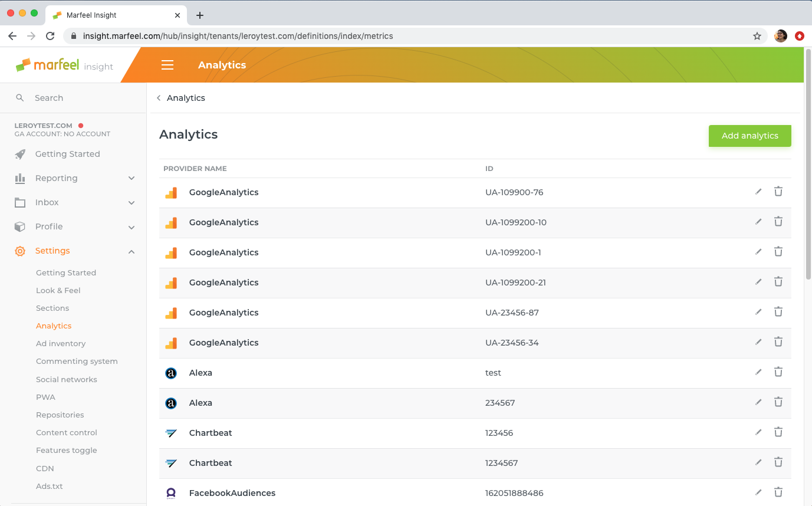Image resolution: width=812 pixels, height=506 pixels.
Task: Trash the UA-1099200-21 entry
Action: (x=778, y=282)
